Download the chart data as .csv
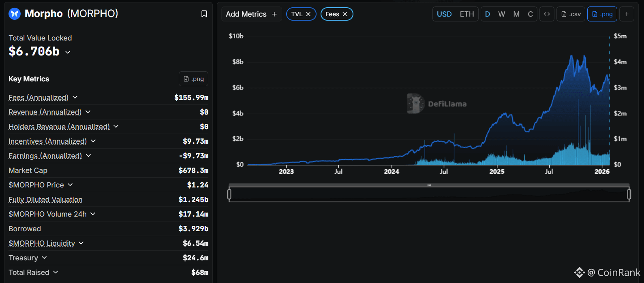This screenshot has height=283, width=644. point(571,14)
